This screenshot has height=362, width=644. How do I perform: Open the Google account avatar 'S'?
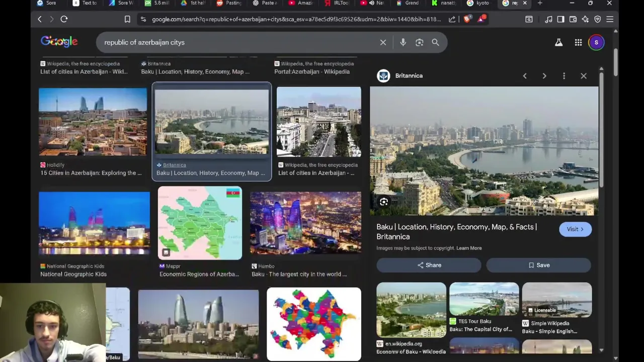596,42
